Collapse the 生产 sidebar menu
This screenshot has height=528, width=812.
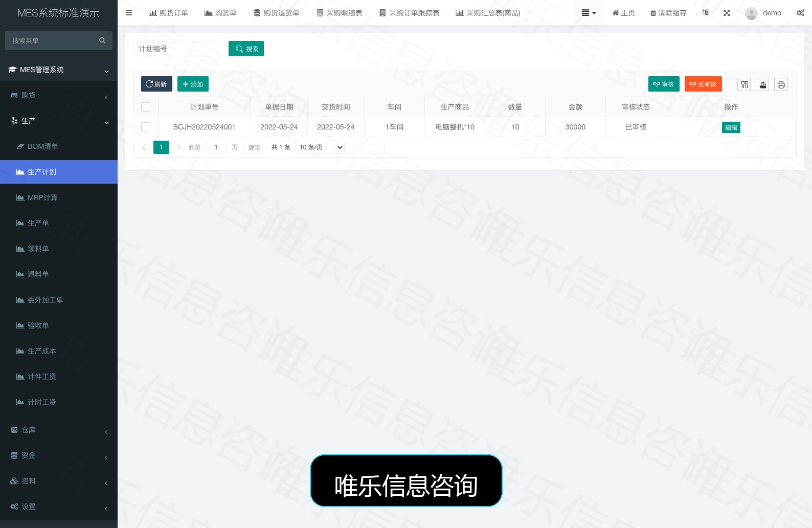pos(59,121)
